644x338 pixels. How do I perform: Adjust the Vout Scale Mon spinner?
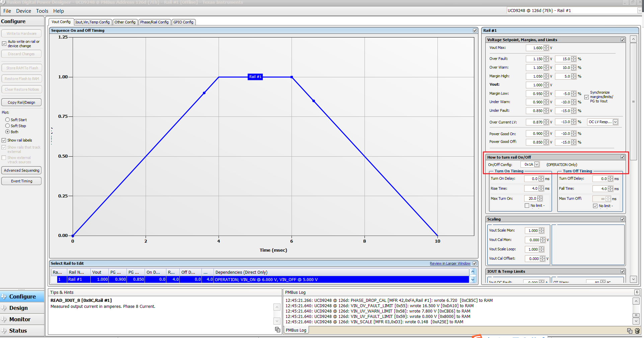(542, 231)
